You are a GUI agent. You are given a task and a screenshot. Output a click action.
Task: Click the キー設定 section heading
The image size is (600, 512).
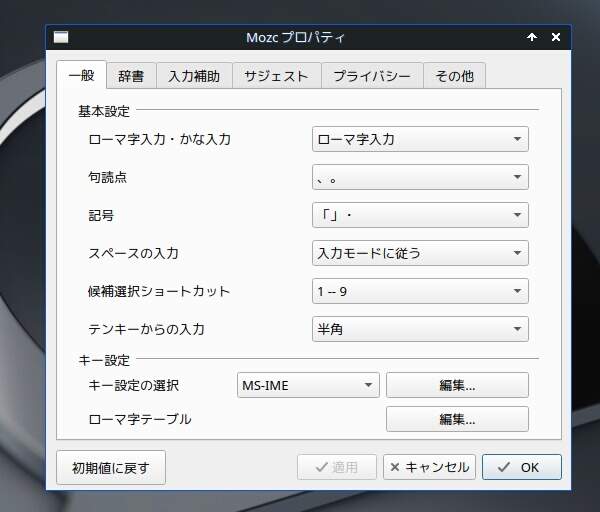(x=104, y=360)
